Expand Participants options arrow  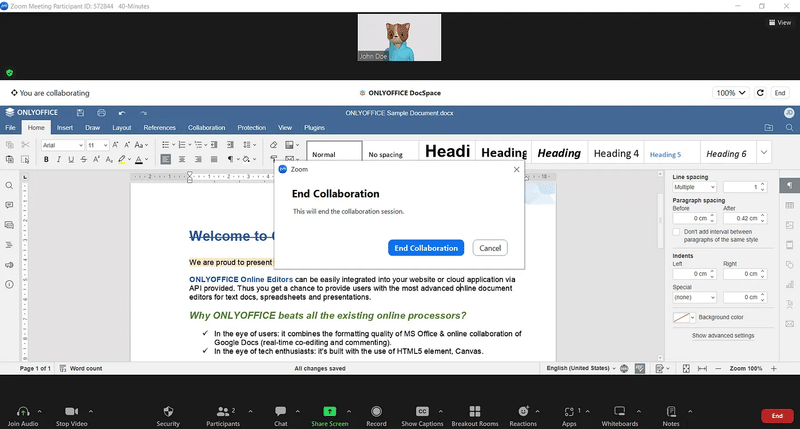click(x=251, y=411)
